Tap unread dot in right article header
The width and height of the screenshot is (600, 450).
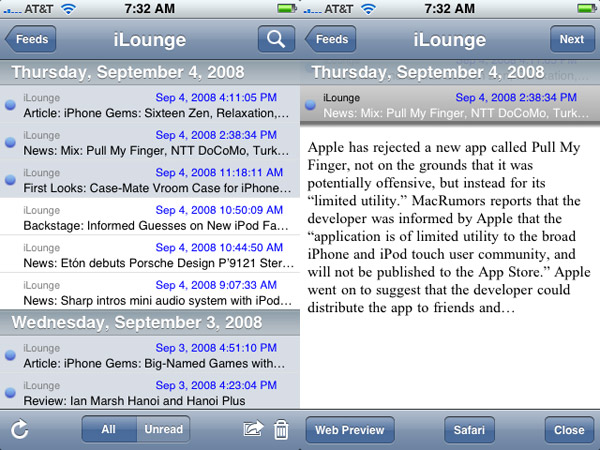point(310,104)
